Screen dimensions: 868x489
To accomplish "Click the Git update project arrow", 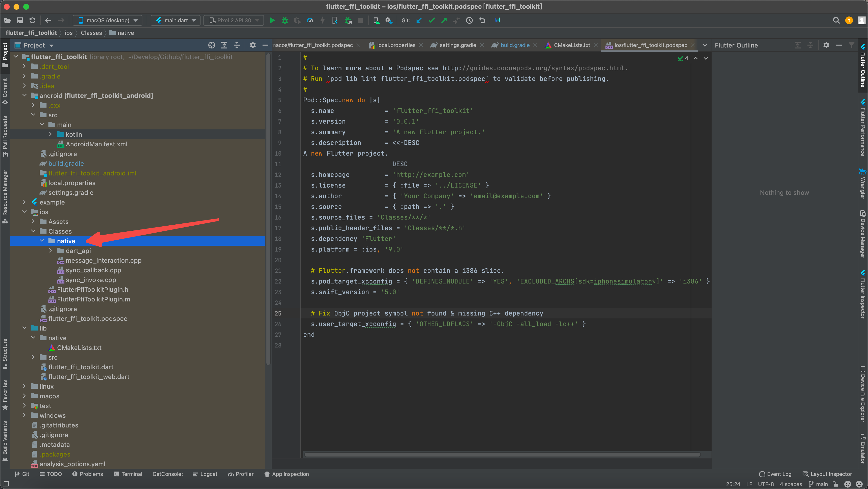I will [419, 21].
